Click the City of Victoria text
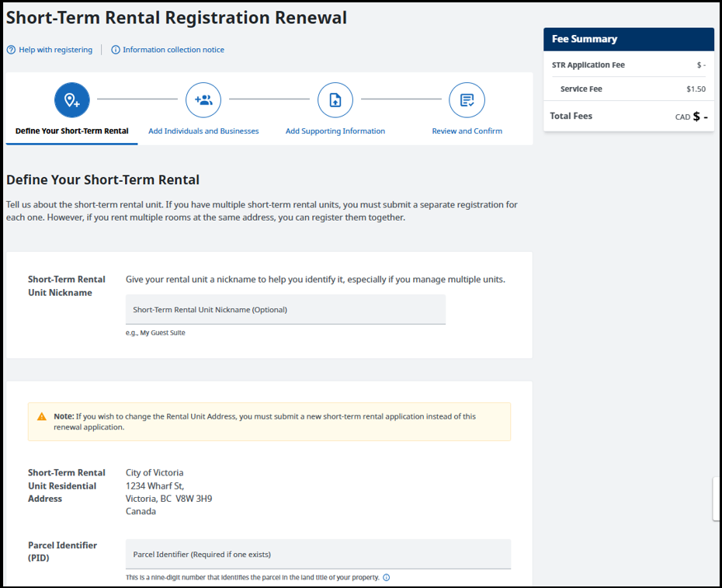The width and height of the screenshot is (722, 588). (x=154, y=473)
